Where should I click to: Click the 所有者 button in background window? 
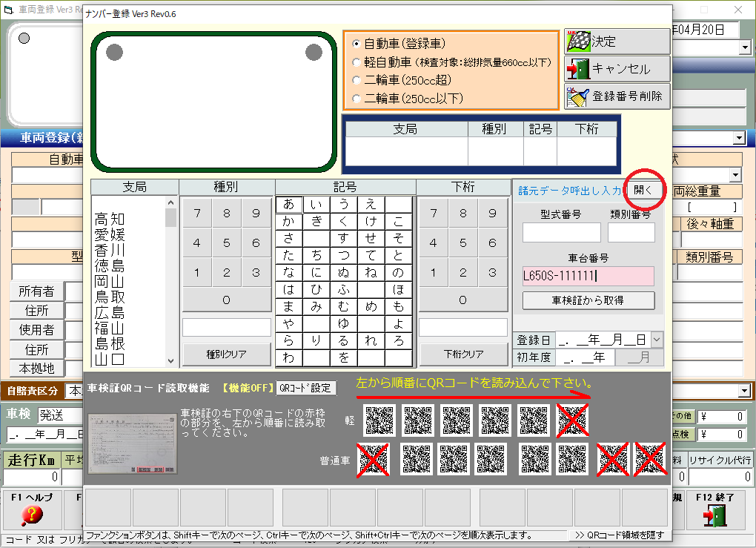[36, 291]
